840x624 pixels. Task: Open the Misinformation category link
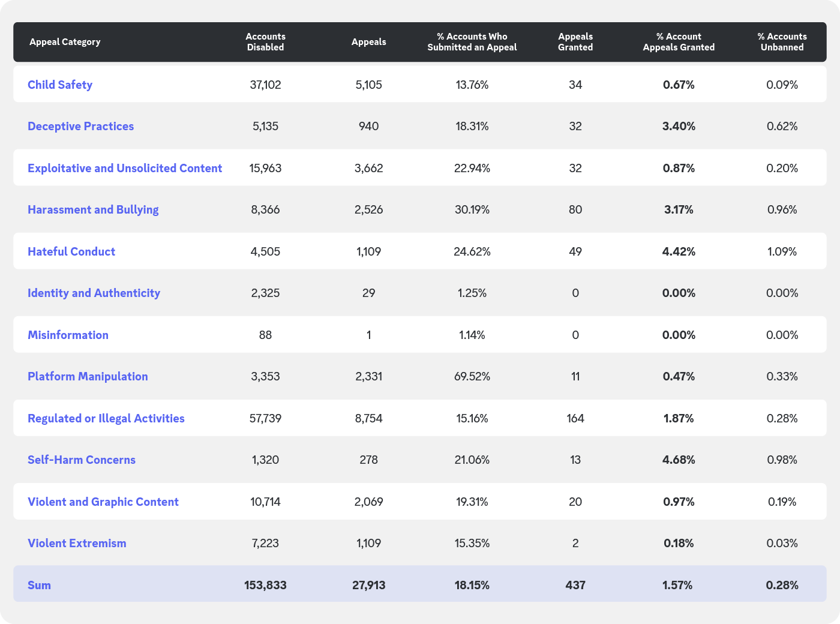[x=68, y=335]
